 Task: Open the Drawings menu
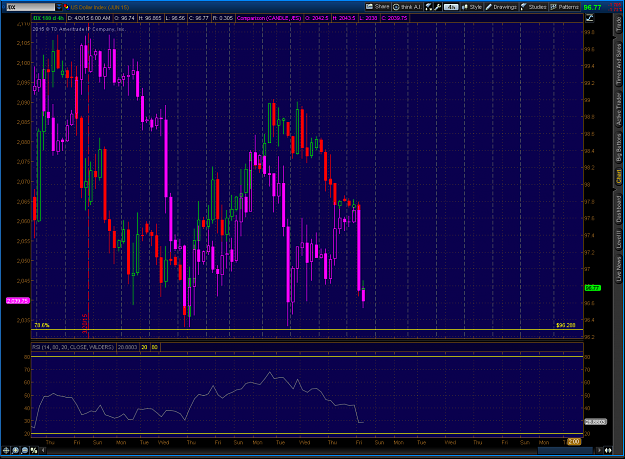(501, 7)
